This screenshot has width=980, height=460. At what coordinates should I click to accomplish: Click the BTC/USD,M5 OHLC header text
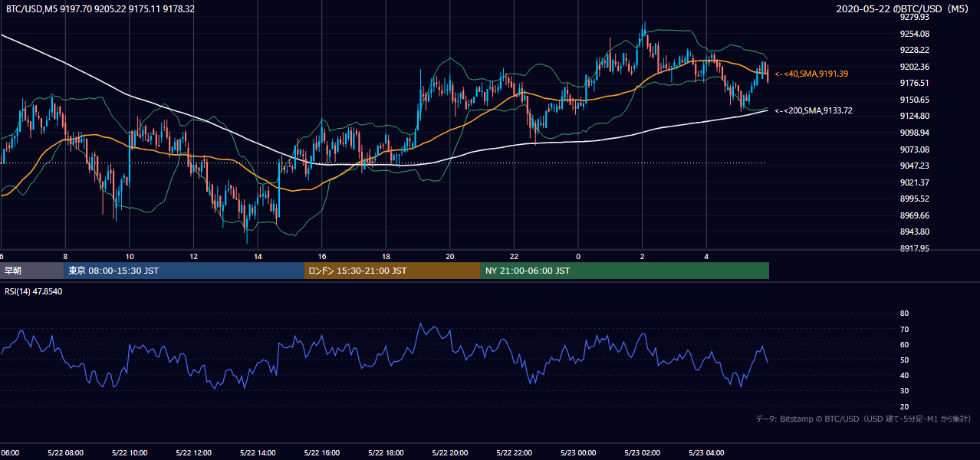coord(100,9)
